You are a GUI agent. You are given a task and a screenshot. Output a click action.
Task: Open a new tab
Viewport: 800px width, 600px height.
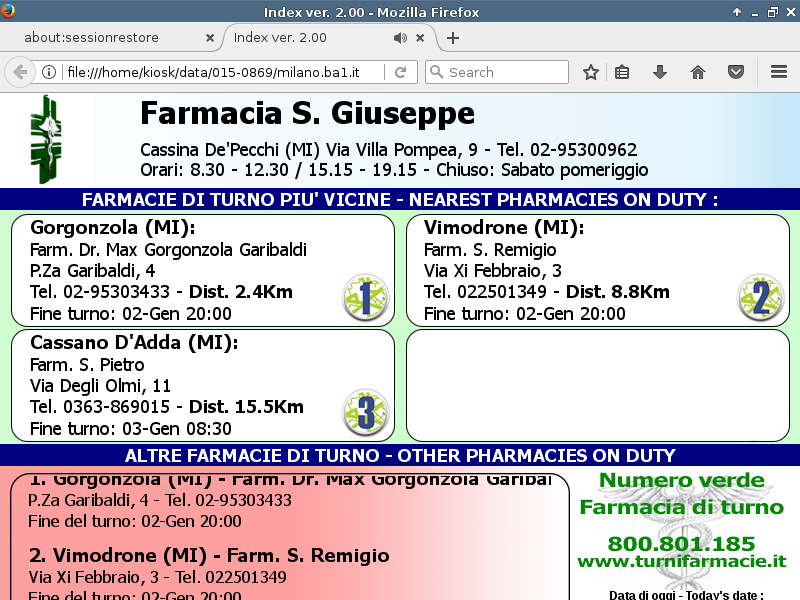453,38
